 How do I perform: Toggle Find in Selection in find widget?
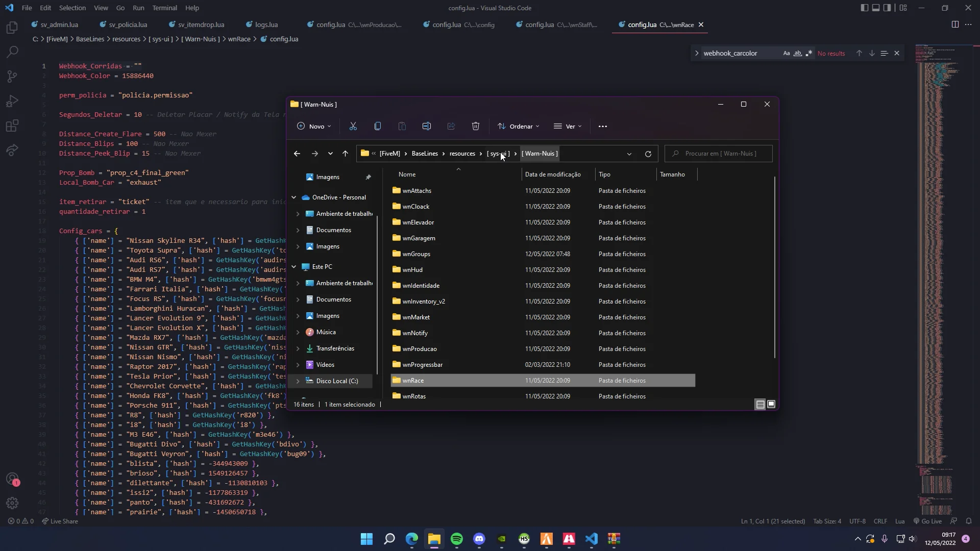coord(884,53)
